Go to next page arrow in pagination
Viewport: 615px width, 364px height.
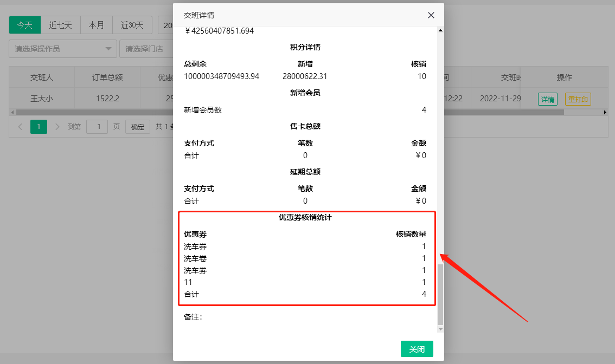point(57,127)
